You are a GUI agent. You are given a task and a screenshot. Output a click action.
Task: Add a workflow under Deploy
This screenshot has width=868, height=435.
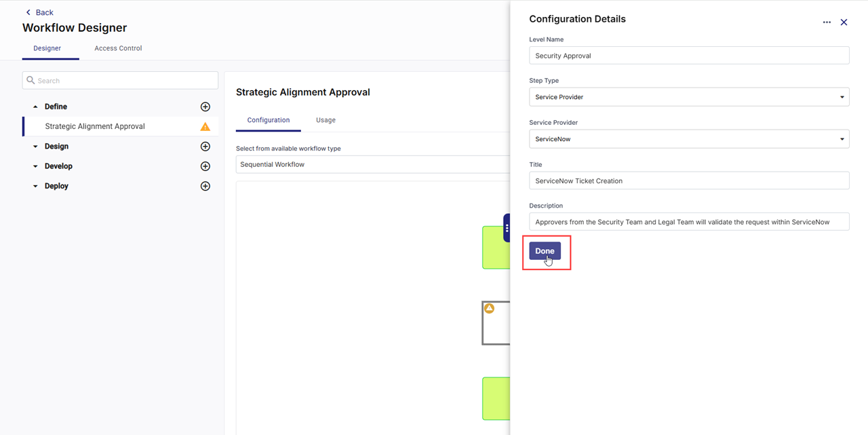tap(205, 186)
